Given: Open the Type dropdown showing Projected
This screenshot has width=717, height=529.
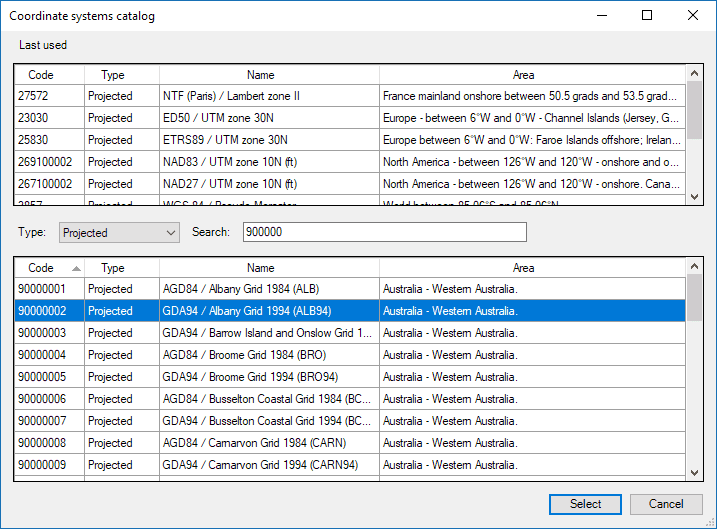Looking at the screenshot, I should coord(119,232).
